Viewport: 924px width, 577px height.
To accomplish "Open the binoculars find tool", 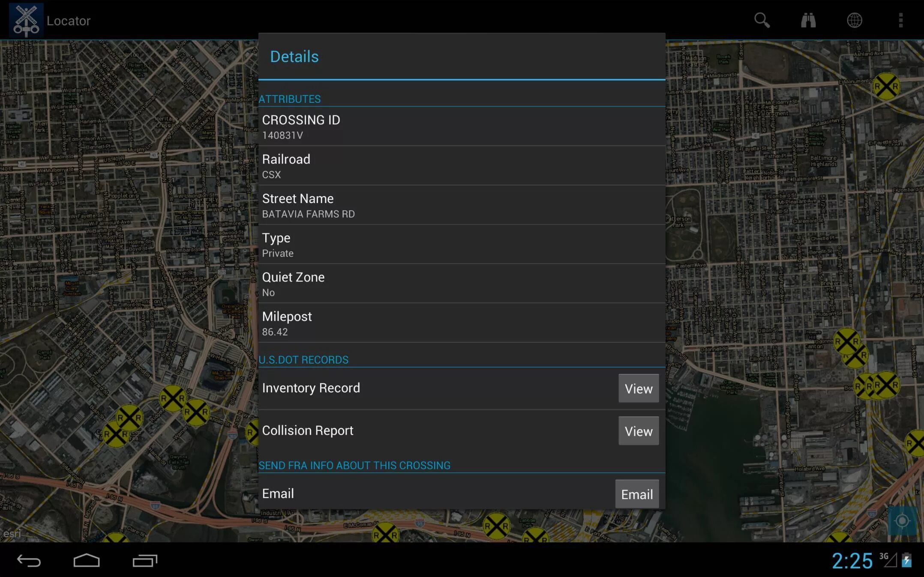I will (808, 20).
